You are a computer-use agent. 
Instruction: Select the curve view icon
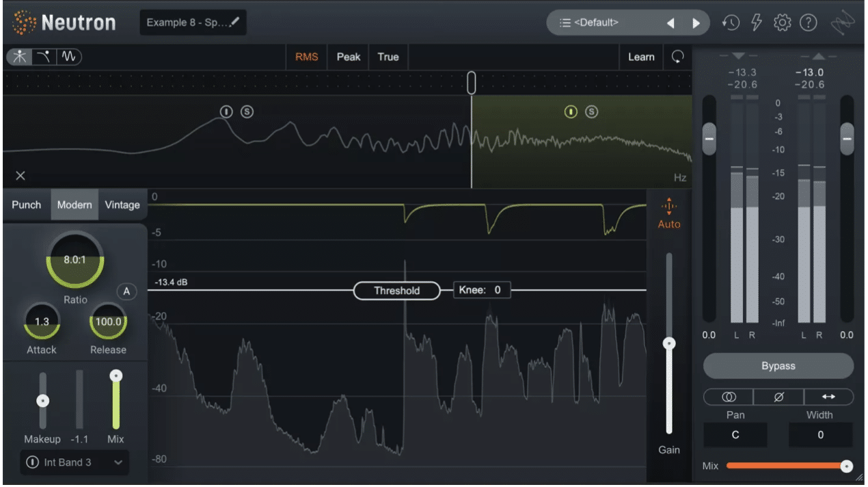click(x=44, y=56)
